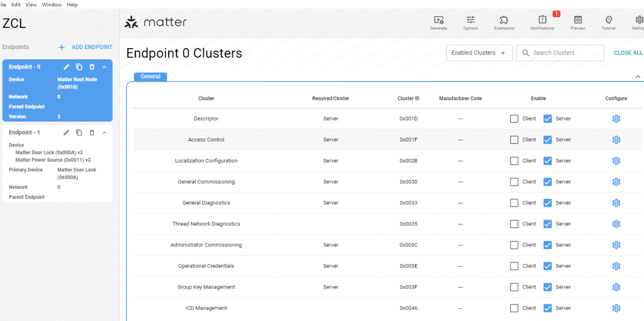This screenshot has width=644, height=321.
Task: Configure the General Diagnostics cluster gear icon
Action: [616, 203]
